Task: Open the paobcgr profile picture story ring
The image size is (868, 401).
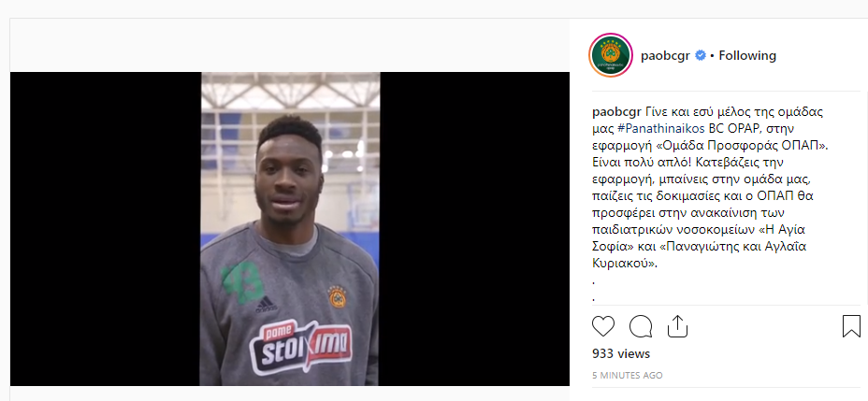Action: pyautogui.click(x=611, y=55)
